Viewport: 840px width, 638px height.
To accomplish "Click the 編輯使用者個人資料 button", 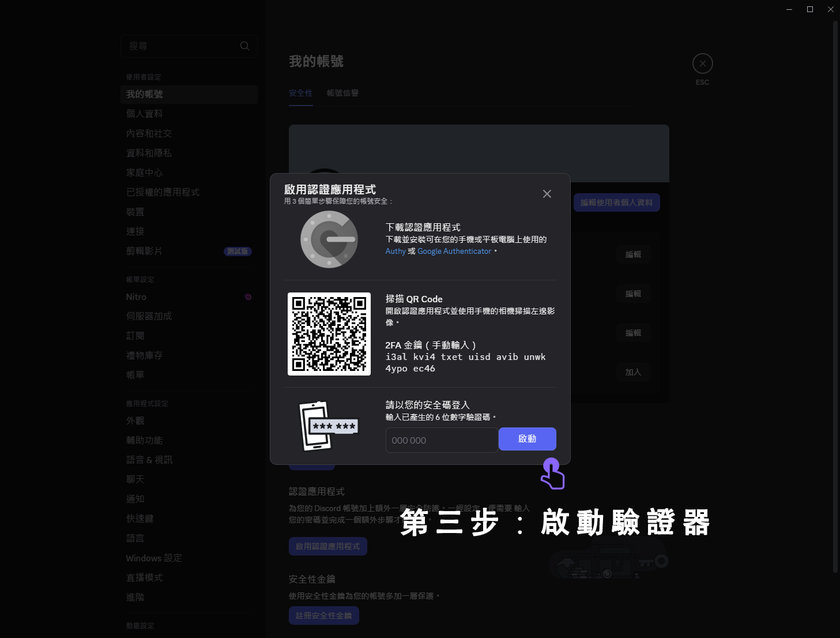I will 617,202.
